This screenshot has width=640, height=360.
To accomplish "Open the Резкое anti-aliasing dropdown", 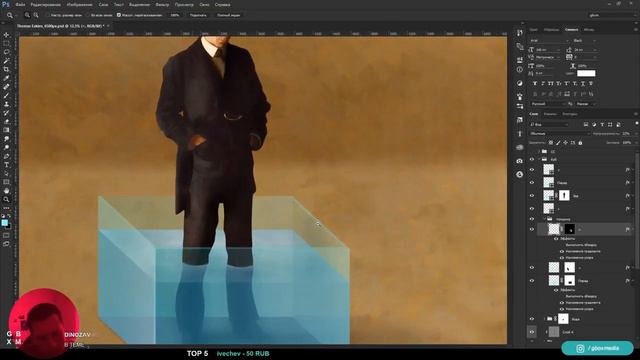I will click(586, 104).
